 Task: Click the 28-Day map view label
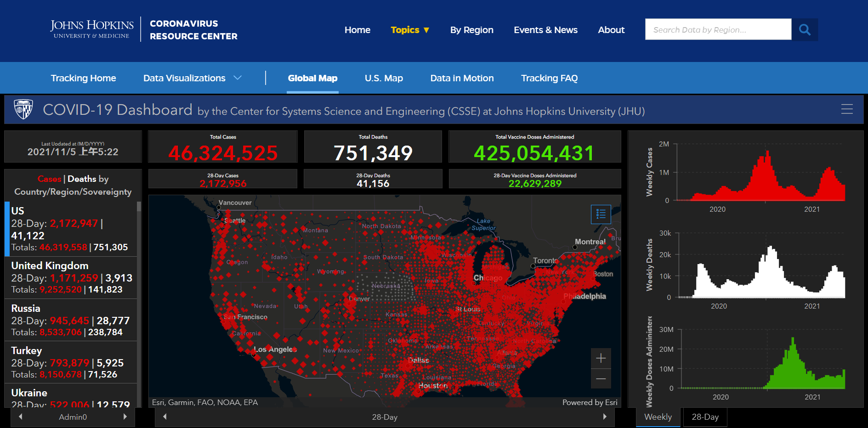pos(385,417)
